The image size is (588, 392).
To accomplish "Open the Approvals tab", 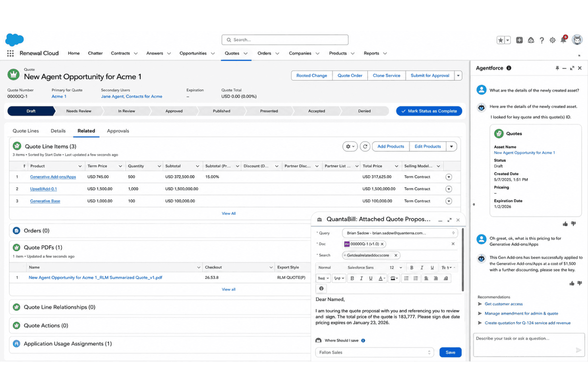I will 118,131.
